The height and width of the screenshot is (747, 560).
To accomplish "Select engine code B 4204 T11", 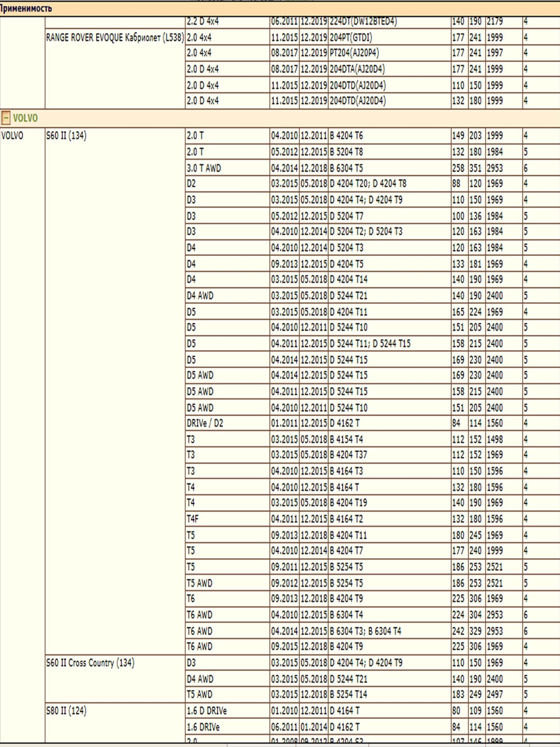I will coord(348,535).
